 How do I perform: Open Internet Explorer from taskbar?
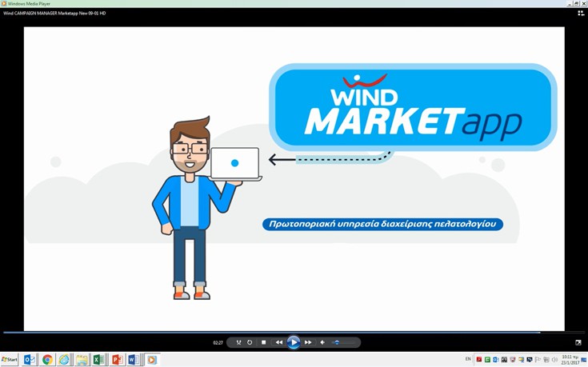pos(64,360)
